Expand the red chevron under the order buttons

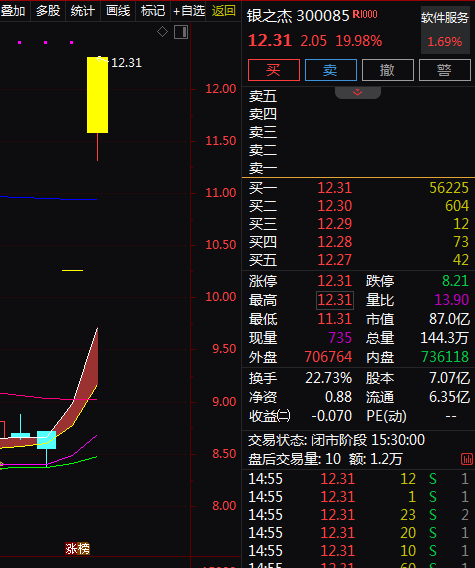[358, 92]
